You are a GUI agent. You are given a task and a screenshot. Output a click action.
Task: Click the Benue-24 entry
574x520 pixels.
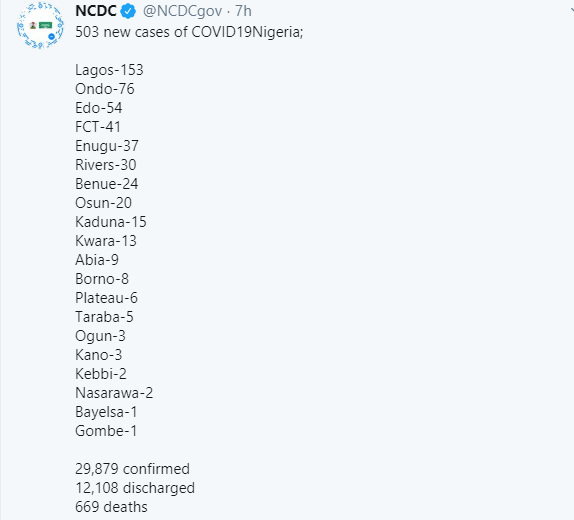(x=107, y=184)
